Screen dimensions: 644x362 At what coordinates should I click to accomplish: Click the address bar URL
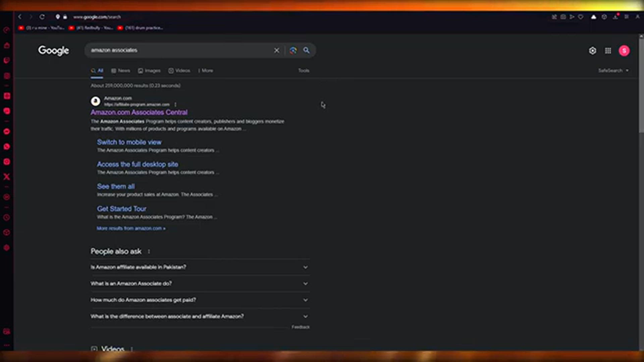[x=97, y=17]
